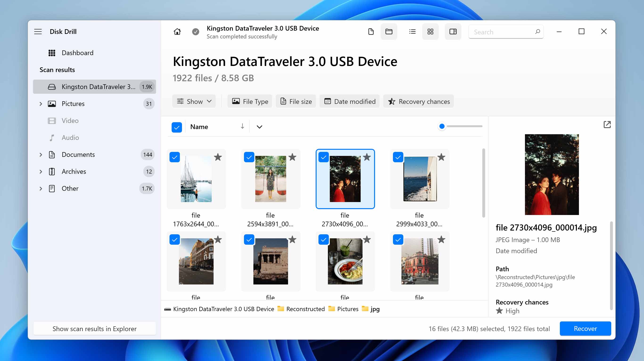Switch to list view layout
644x361 pixels.
(412, 32)
